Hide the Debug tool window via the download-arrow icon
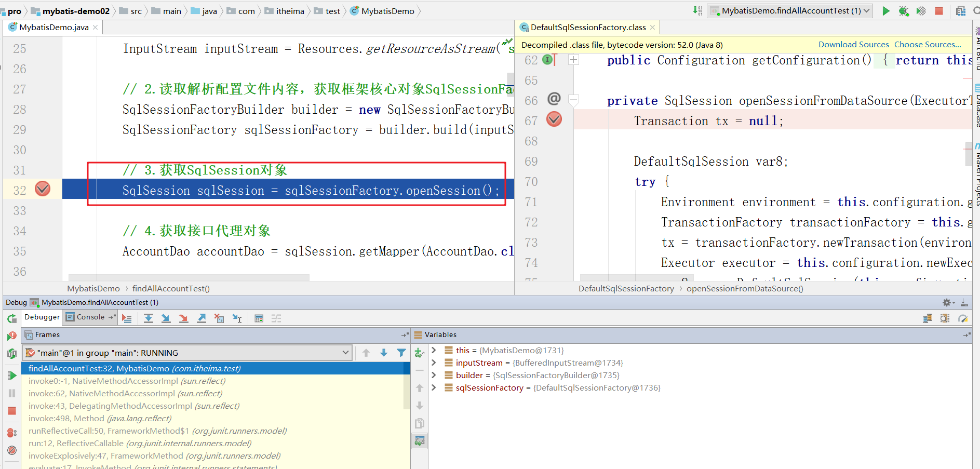980x469 pixels. tap(964, 302)
